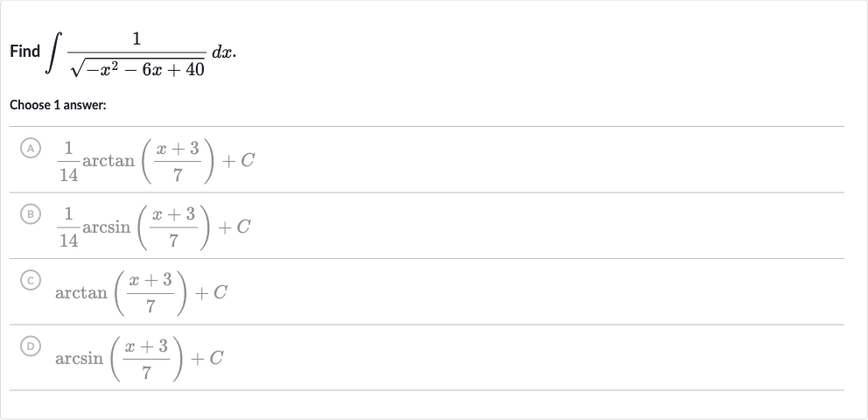Screen dimensions: 868x420
Task: Select radio button B
Action: point(31,214)
